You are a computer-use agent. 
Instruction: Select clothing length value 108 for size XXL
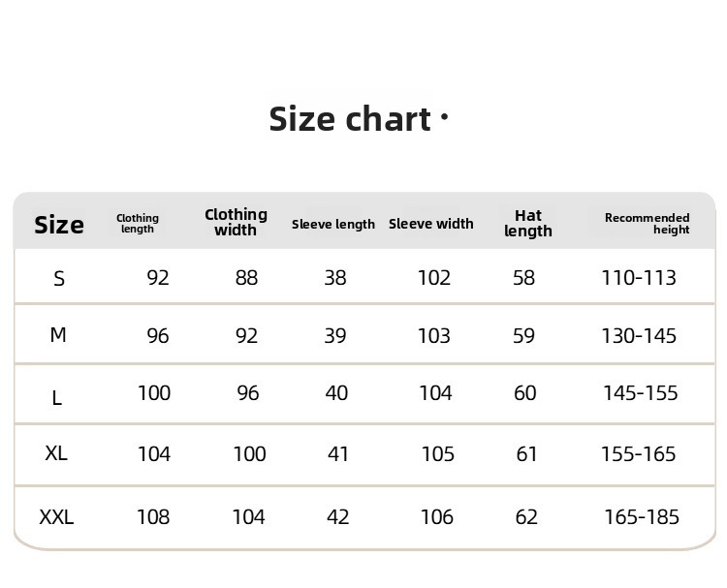pyautogui.click(x=153, y=517)
